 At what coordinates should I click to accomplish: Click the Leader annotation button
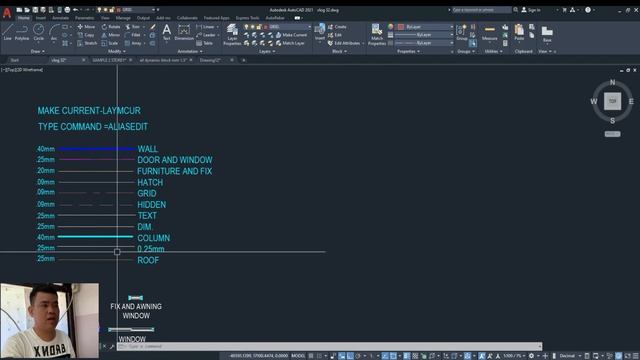click(x=206, y=35)
